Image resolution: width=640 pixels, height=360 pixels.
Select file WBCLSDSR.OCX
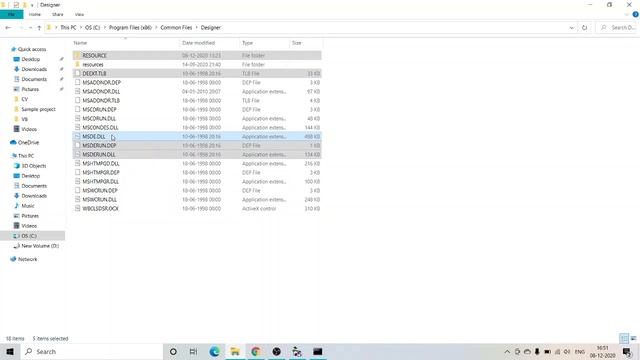pos(197,208)
